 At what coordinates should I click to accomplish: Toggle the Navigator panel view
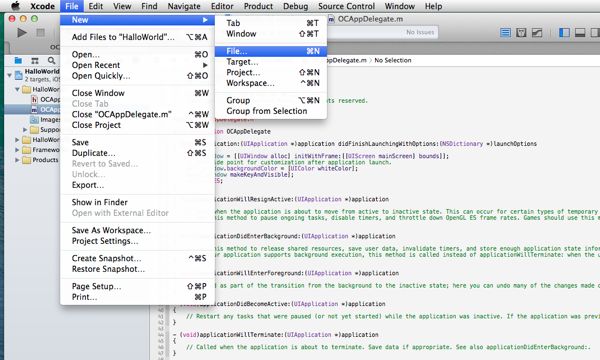click(x=564, y=33)
